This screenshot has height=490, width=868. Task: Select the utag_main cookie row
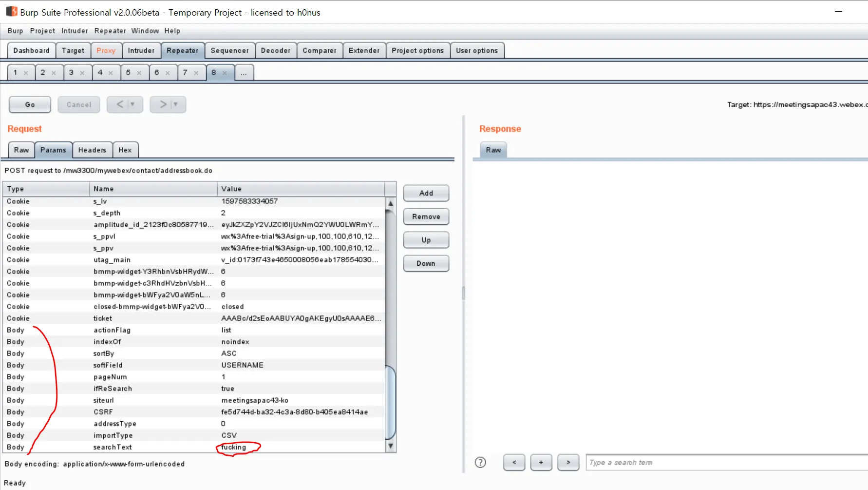click(x=194, y=260)
